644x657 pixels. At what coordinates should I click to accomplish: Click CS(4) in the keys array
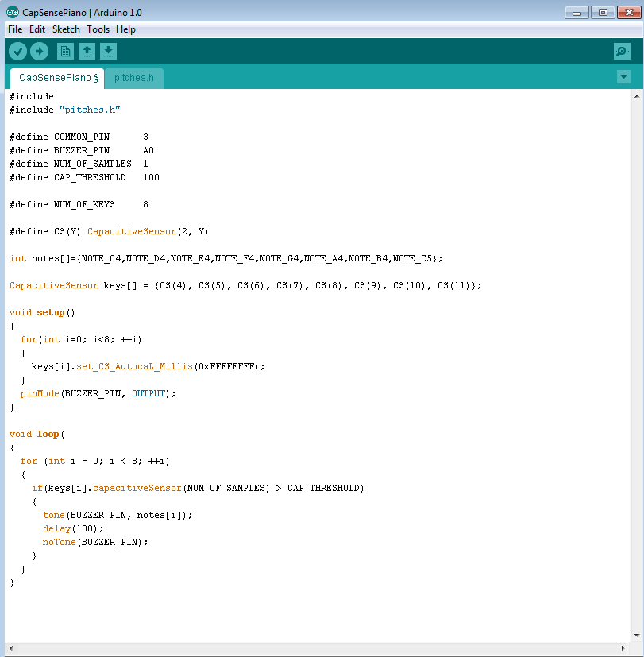click(173, 285)
